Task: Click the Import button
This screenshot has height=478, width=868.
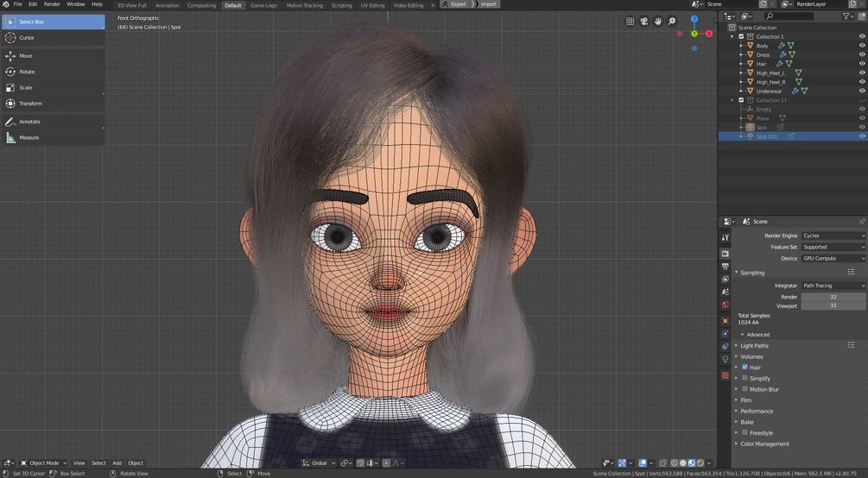Action: pos(485,3)
